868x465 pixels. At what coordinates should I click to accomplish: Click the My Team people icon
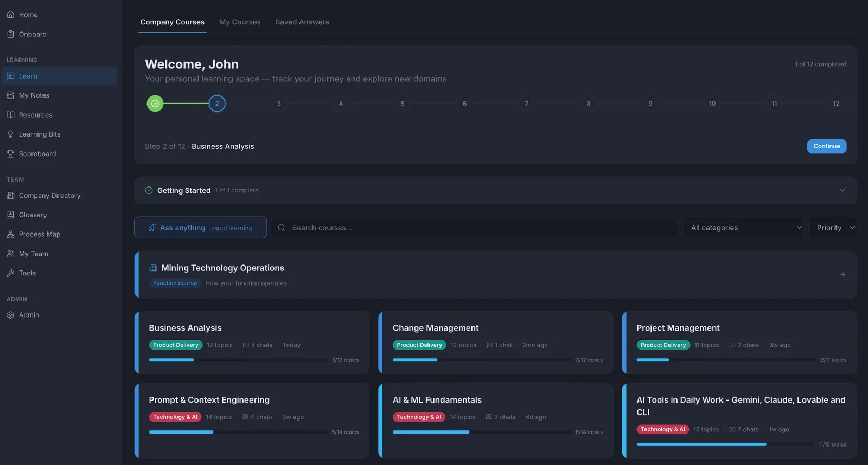point(10,254)
